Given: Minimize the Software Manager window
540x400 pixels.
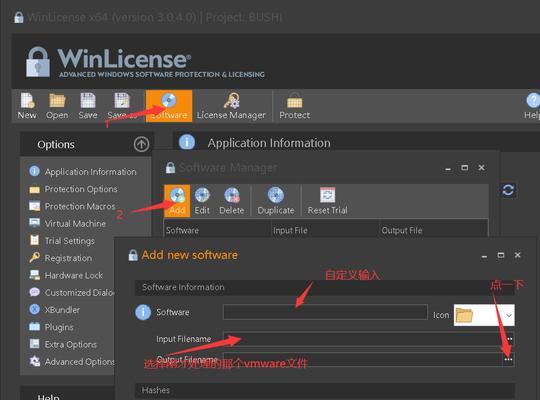Looking at the screenshot, I should click(448, 168).
